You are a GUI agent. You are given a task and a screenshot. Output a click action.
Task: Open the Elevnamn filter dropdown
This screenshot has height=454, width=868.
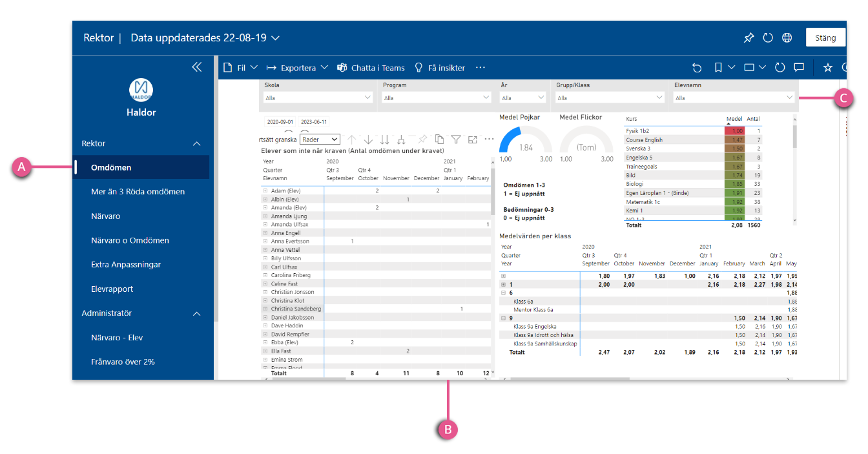pyautogui.click(x=734, y=98)
